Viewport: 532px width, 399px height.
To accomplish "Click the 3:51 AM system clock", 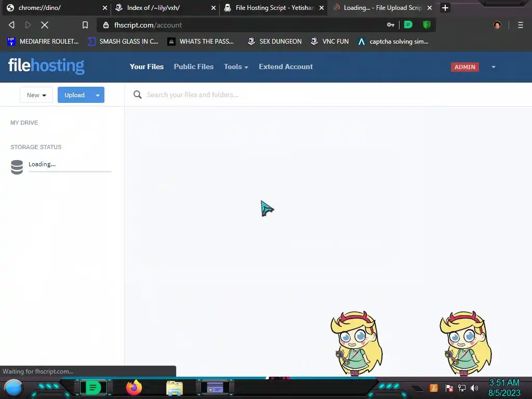I will pos(504,383).
